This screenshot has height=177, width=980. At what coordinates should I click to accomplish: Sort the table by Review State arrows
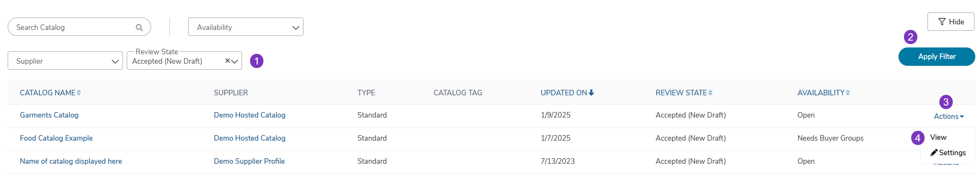710,93
